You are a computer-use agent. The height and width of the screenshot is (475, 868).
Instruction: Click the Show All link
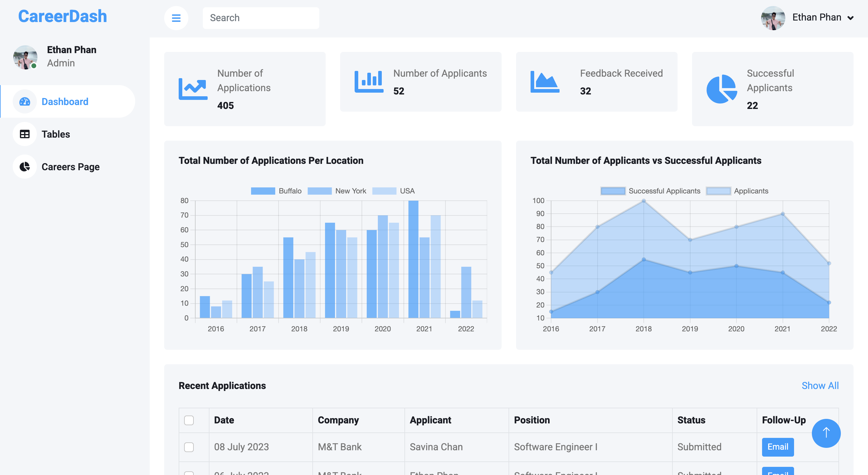pyautogui.click(x=820, y=385)
